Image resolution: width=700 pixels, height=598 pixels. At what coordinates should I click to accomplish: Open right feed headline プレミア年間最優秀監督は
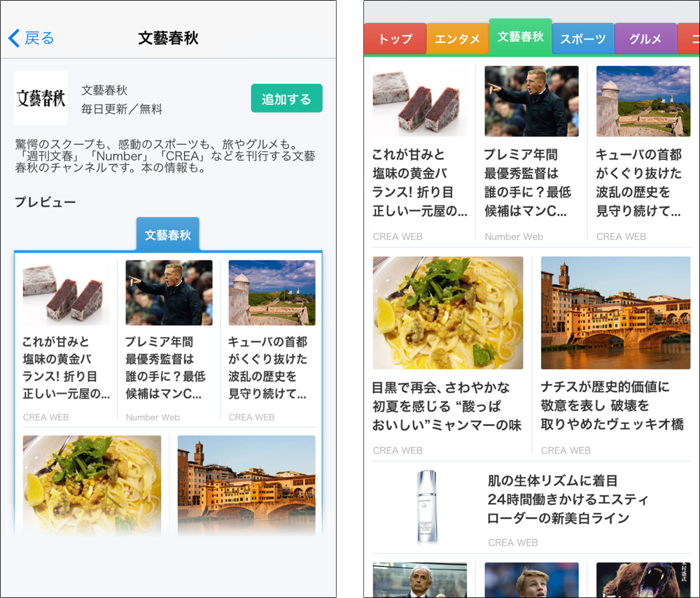tap(528, 183)
